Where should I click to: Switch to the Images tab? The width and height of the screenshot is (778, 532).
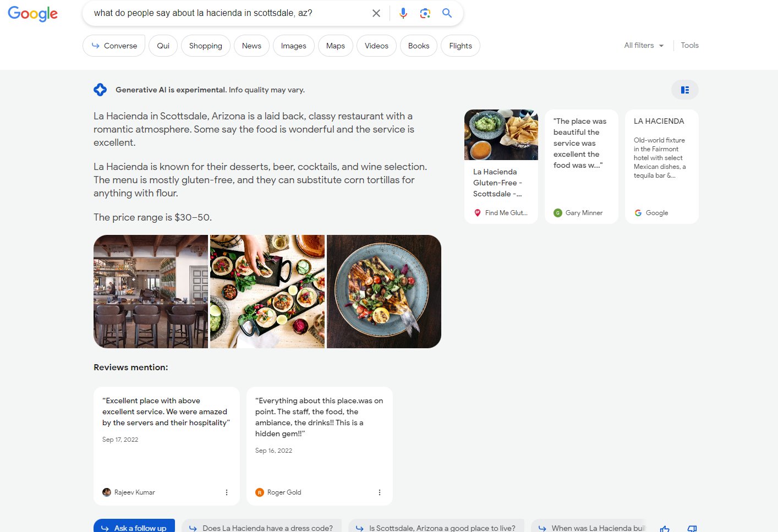(x=293, y=46)
